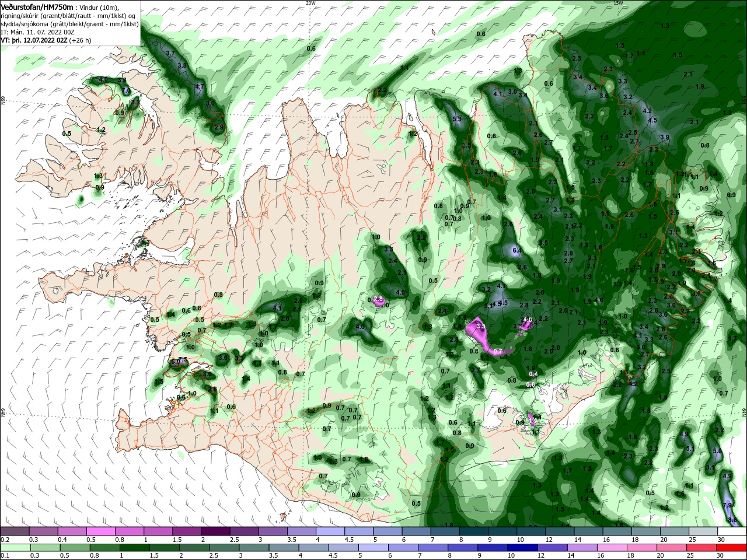Pick the pale grey upper-legend swatch labeled 25

pos(703,531)
